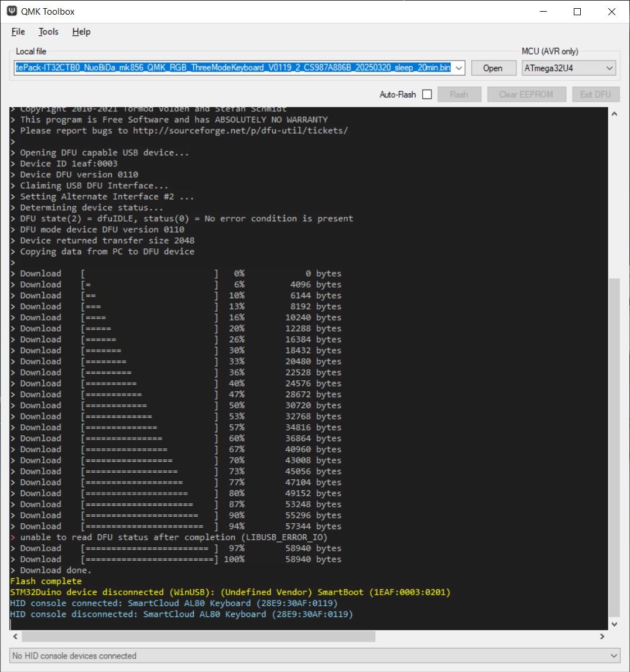Image resolution: width=630 pixels, height=672 pixels.
Task: Click the vertical scrollbar thumb
Action: 614,448
